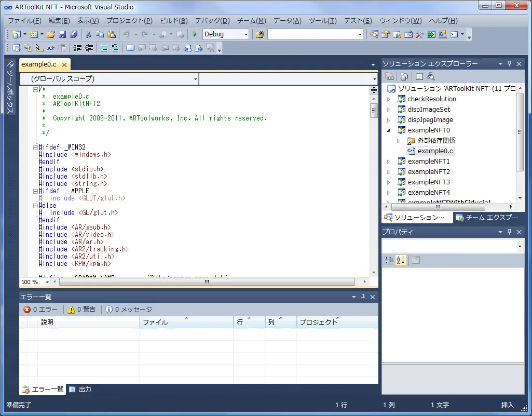
Task: Click the Solution Explorer horizontal scrollbar
Action: (x=438, y=207)
